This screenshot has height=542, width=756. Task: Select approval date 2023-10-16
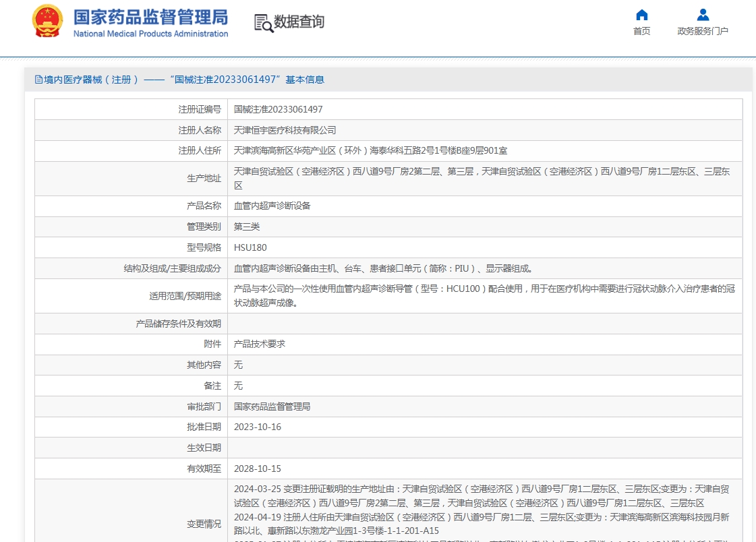[x=258, y=427]
